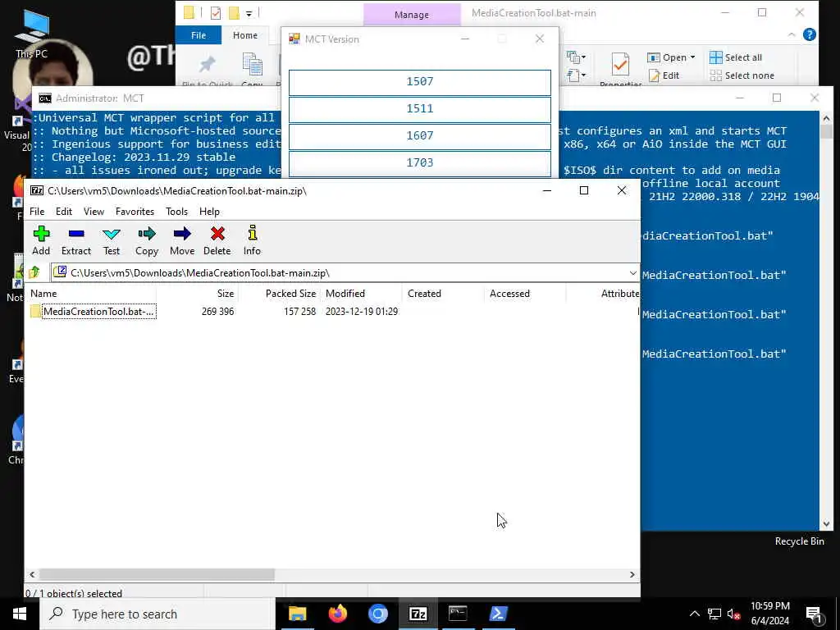
Task: Collapse the File Explorer ribbon chevron
Action: point(792,34)
